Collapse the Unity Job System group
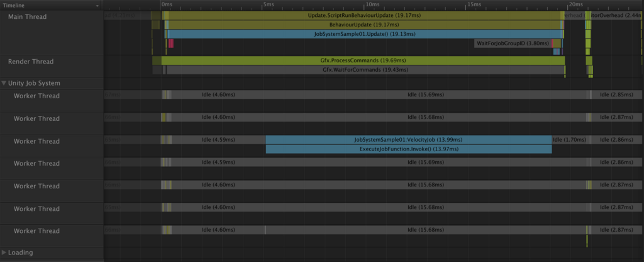This screenshot has width=644, height=262. point(4,83)
